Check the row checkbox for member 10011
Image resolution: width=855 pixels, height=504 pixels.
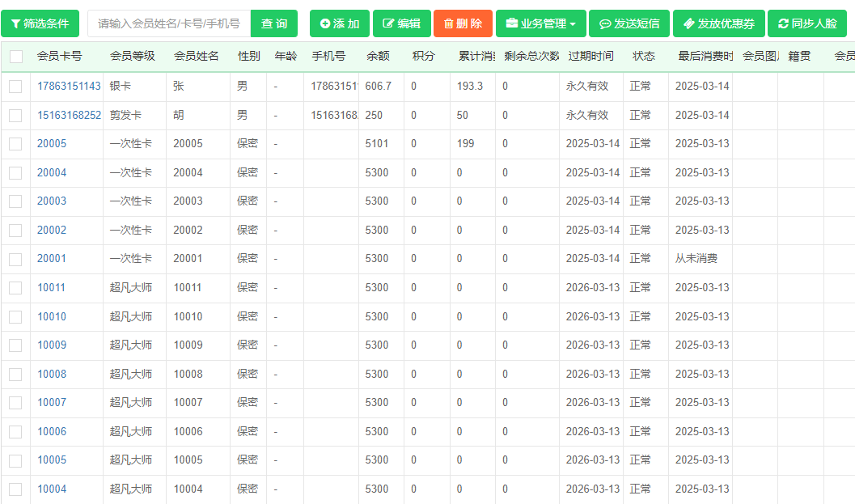(x=15, y=287)
